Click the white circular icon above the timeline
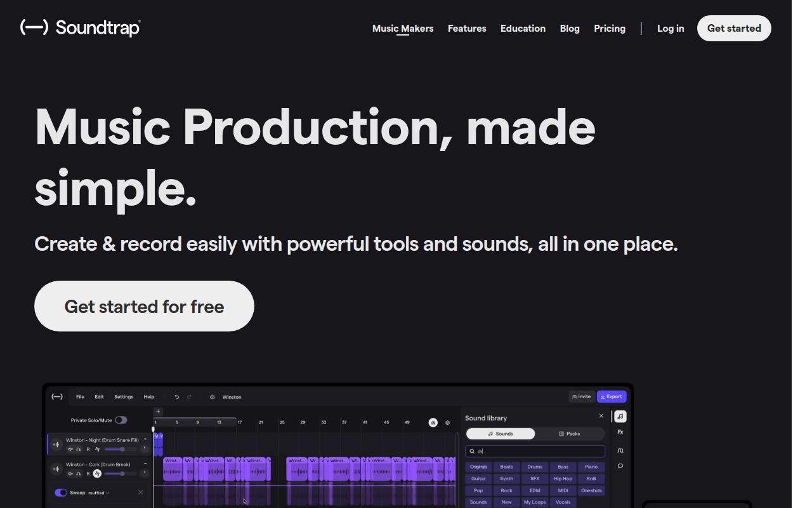The width and height of the screenshot is (812, 508). tap(433, 422)
